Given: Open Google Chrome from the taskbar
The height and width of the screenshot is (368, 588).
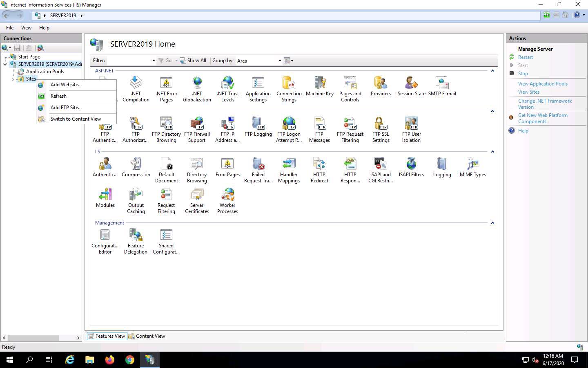Looking at the screenshot, I should pyautogui.click(x=129, y=360).
